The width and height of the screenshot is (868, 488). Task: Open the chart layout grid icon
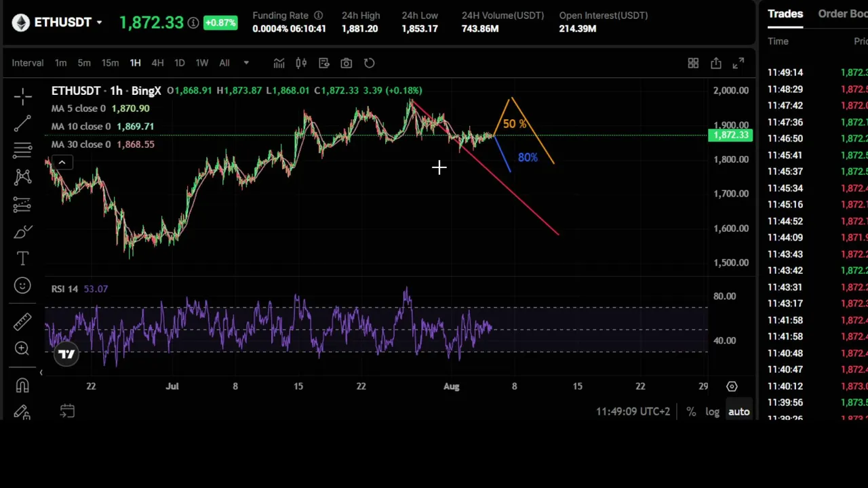click(693, 63)
